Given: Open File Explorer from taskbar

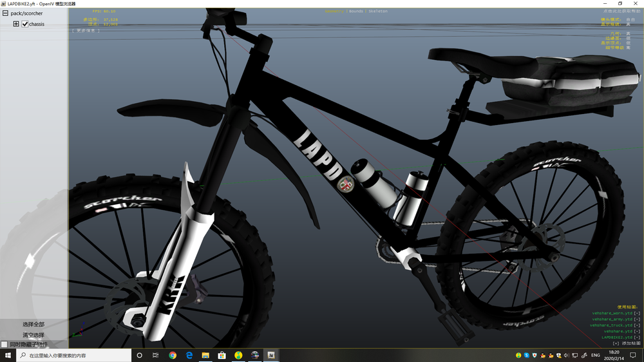Looking at the screenshot, I should (205, 356).
